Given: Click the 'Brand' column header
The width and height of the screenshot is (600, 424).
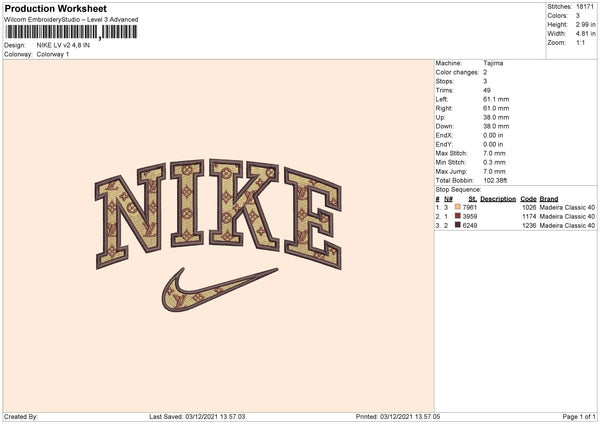Looking at the screenshot, I should (x=549, y=199).
